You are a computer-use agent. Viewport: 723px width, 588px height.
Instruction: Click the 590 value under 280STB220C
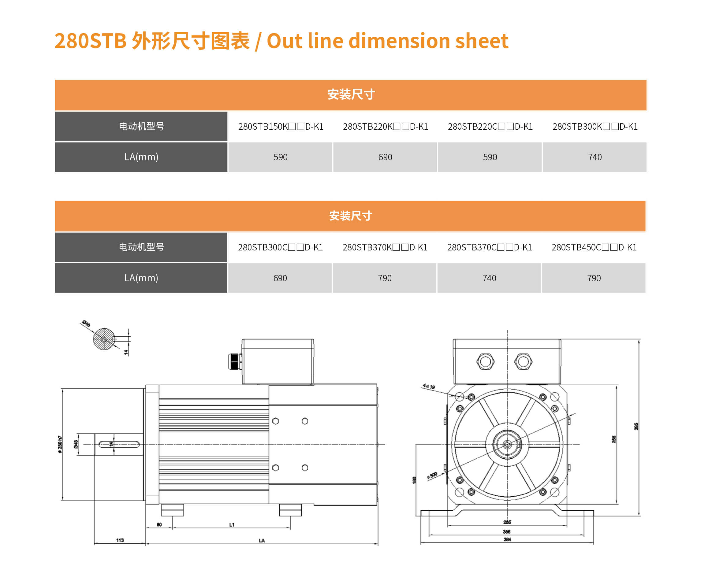coord(490,157)
